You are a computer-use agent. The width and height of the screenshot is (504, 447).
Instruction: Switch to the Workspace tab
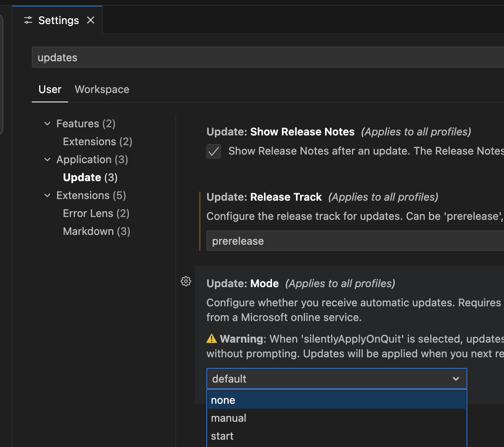(x=102, y=89)
